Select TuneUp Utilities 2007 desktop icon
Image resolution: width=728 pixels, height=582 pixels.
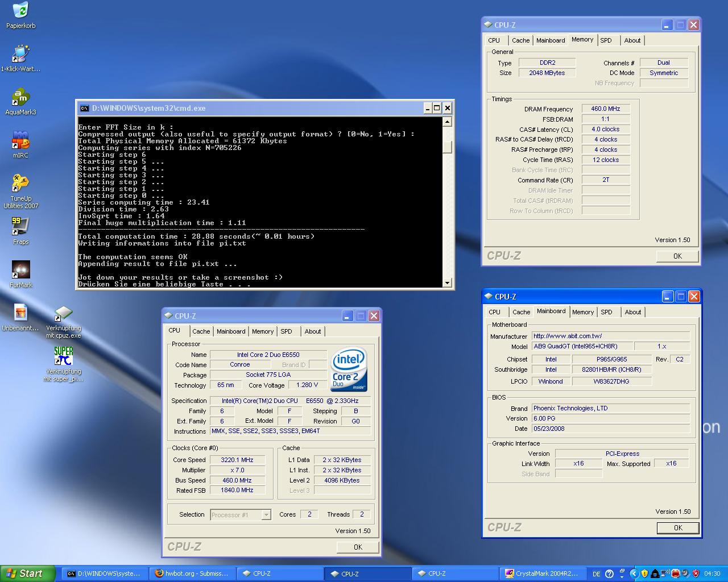20,183
